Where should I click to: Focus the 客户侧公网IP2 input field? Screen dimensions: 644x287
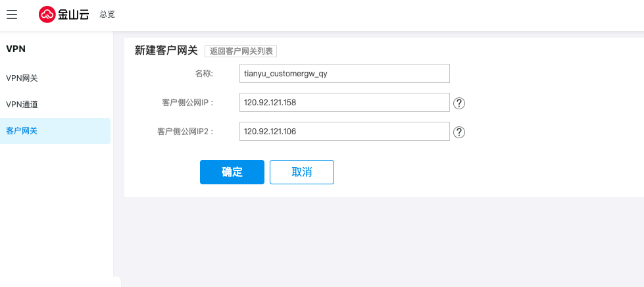344,132
